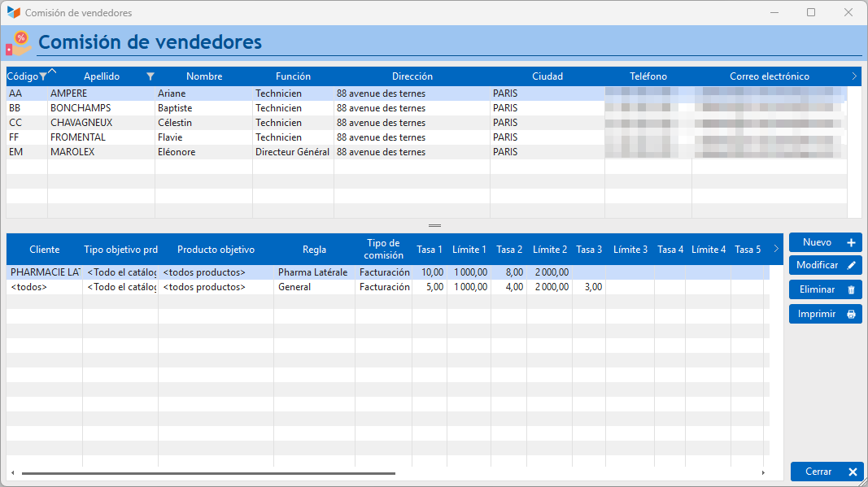Click the splitter handle between tables

(x=434, y=226)
